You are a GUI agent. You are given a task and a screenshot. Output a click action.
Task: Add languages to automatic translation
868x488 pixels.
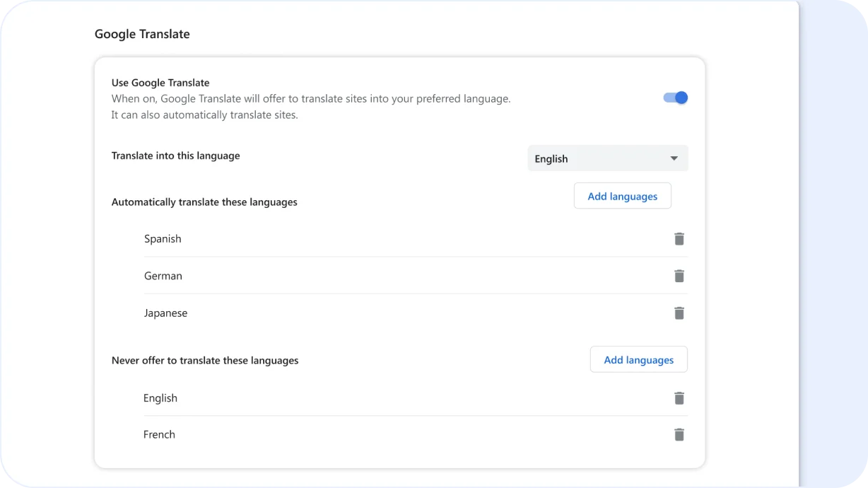coord(622,196)
